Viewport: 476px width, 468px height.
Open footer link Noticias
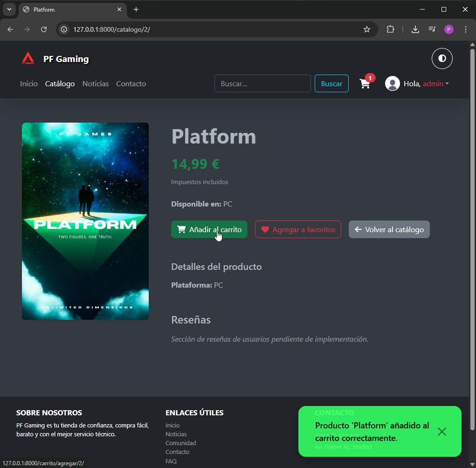click(x=176, y=434)
